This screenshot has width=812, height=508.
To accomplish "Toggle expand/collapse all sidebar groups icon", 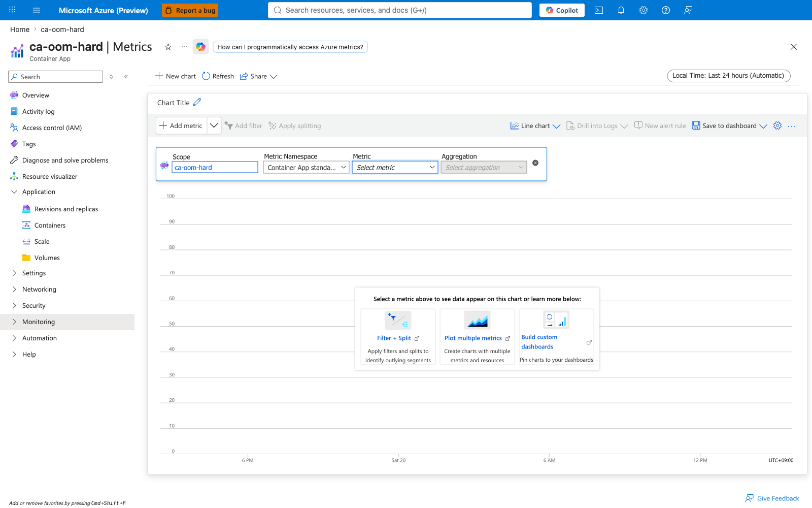I will click(111, 77).
